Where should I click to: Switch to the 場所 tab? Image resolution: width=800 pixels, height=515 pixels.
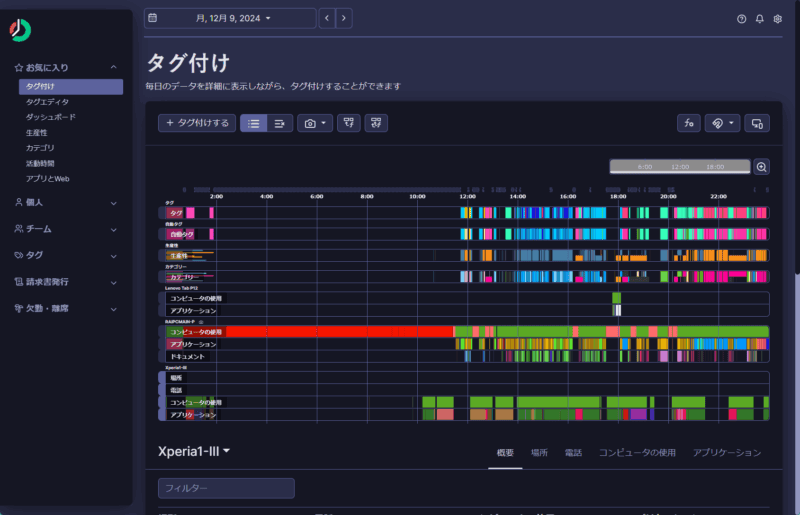pyautogui.click(x=539, y=453)
